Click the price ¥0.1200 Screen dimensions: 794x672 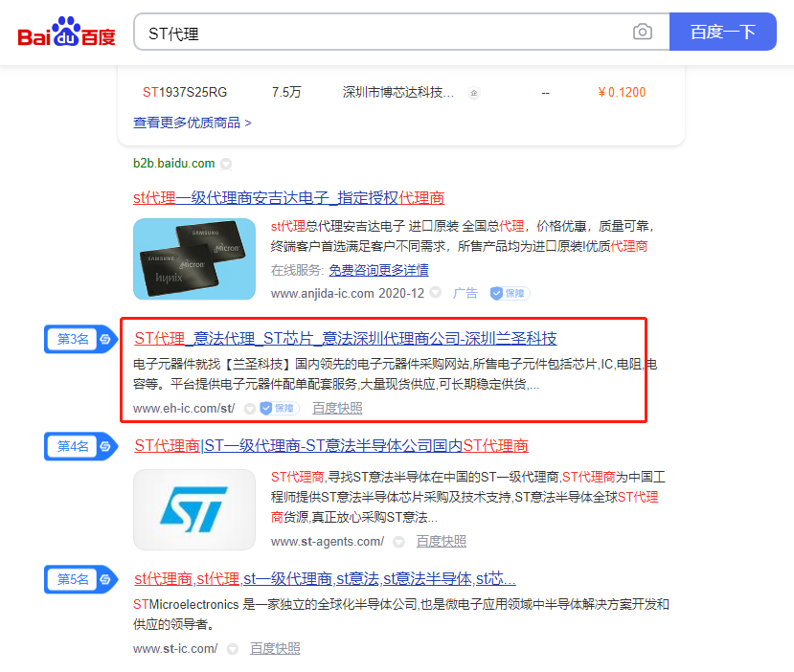622,93
